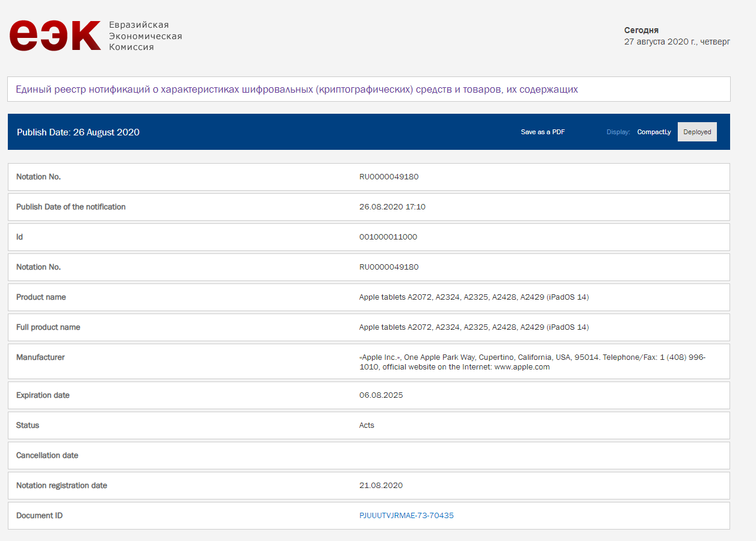Click the Id value 001000011000
The height and width of the screenshot is (541, 756).
pos(388,237)
